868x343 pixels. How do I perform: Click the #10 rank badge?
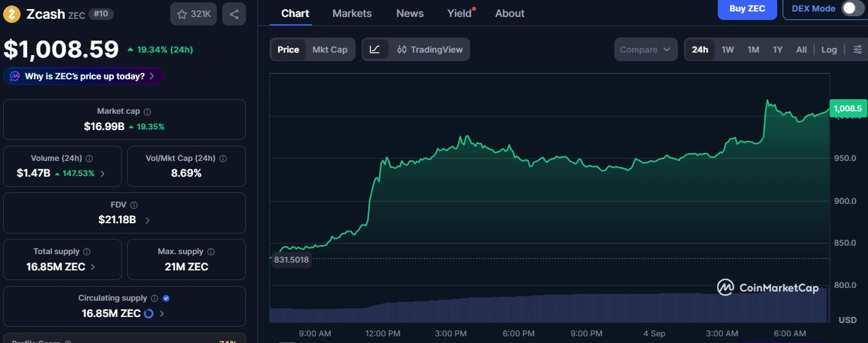(100, 14)
